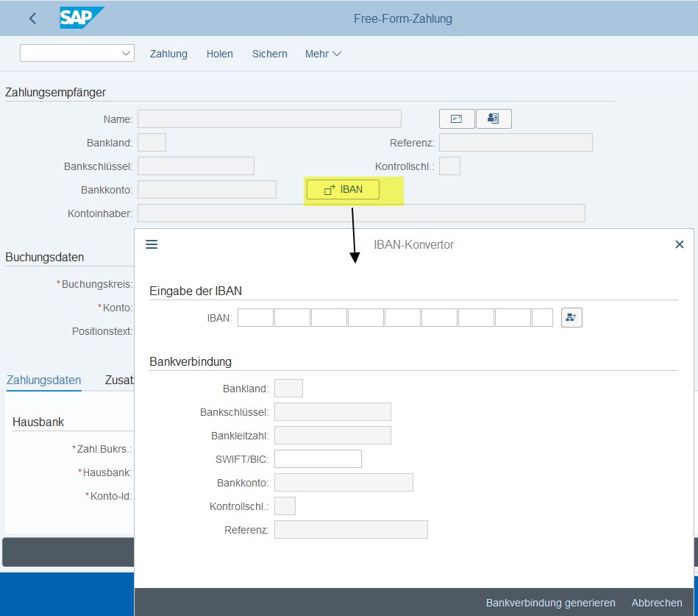Click the Bankschlüssel field in Bankverbindung

click(x=332, y=412)
